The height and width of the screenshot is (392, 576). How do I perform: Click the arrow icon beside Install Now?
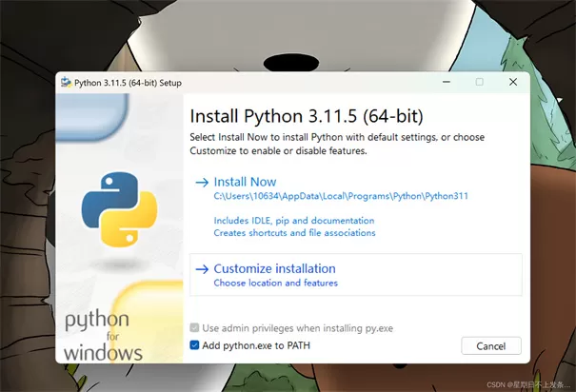point(202,182)
